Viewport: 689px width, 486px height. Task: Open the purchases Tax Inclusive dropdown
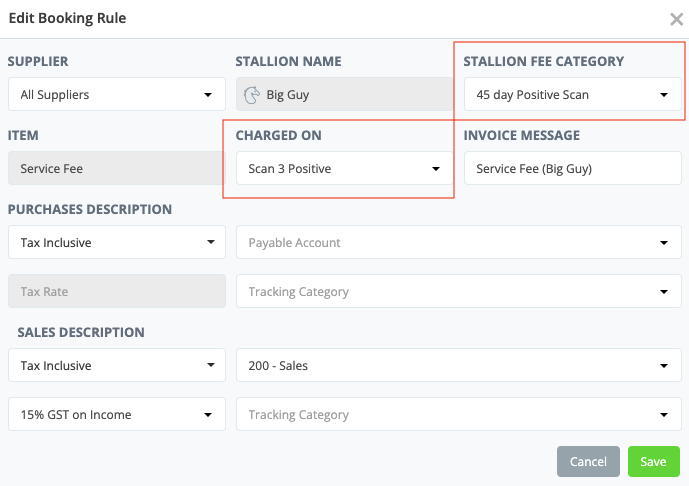coord(116,242)
